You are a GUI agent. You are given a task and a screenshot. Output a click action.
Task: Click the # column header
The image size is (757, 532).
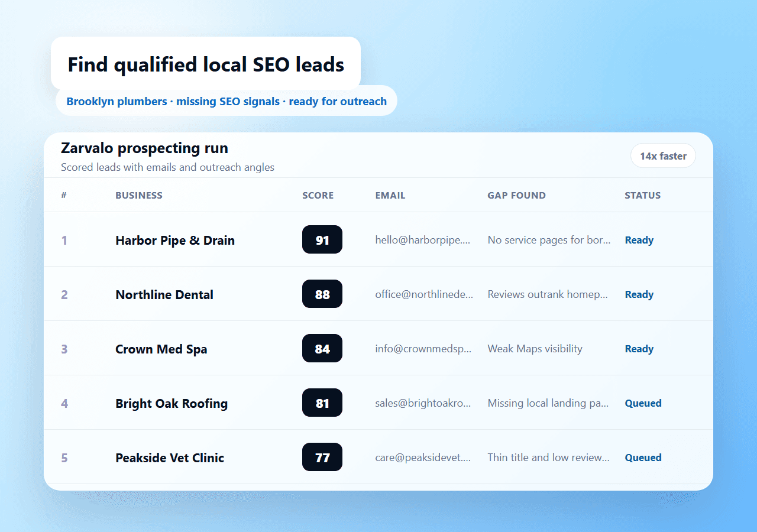(x=64, y=196)
